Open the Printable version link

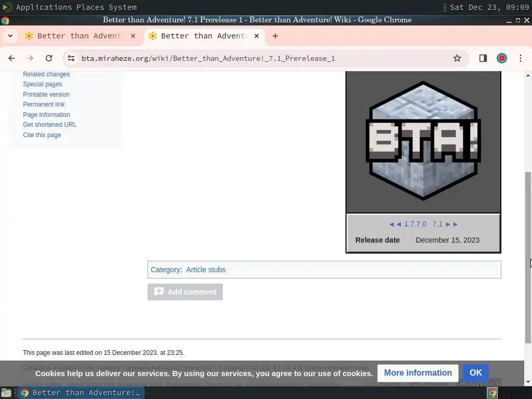(x=46, y=95)
